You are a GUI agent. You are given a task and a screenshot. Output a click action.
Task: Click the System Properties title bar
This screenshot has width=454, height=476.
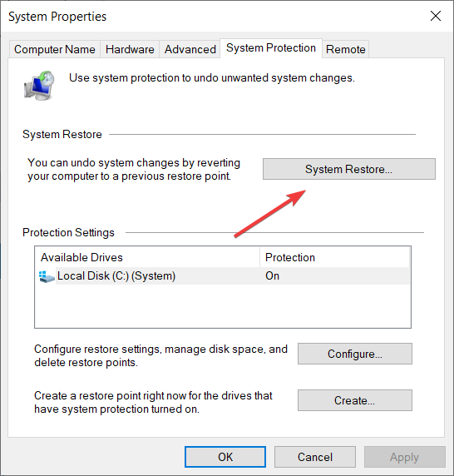[x=212, y=16]
